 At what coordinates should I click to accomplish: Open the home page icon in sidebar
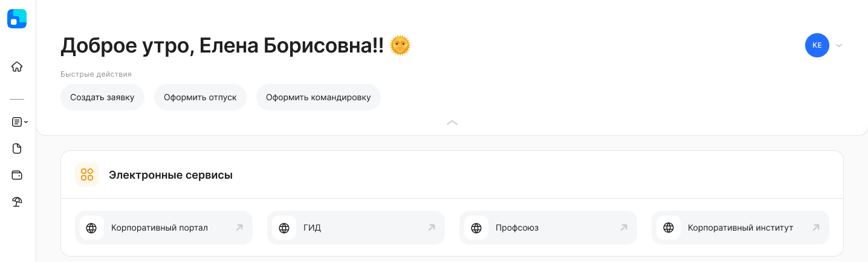coord(17,67)
